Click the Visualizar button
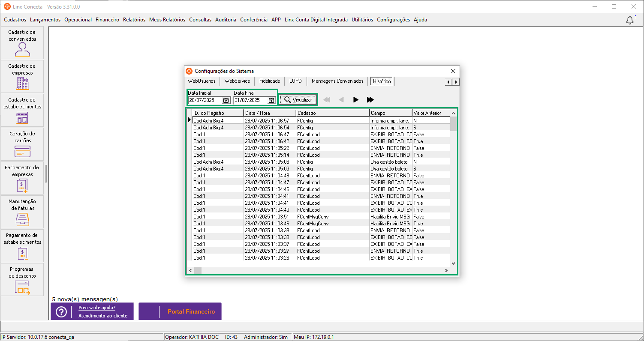644x341 pixels. click(x=298, y=100)
